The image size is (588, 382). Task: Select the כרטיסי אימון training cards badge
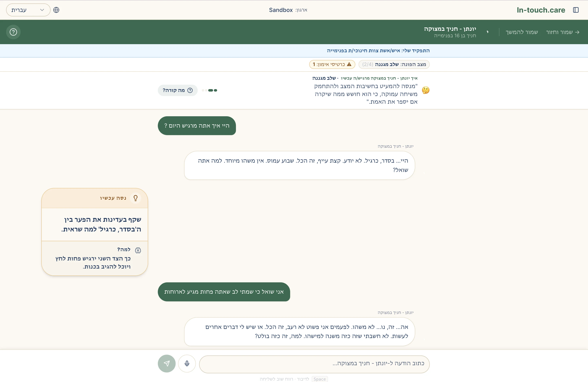click(x=332, y=64)
